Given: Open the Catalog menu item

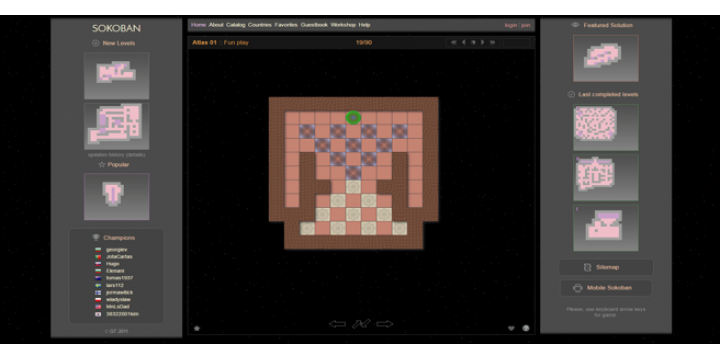Looking at the screenshot, I should [236, 25].
